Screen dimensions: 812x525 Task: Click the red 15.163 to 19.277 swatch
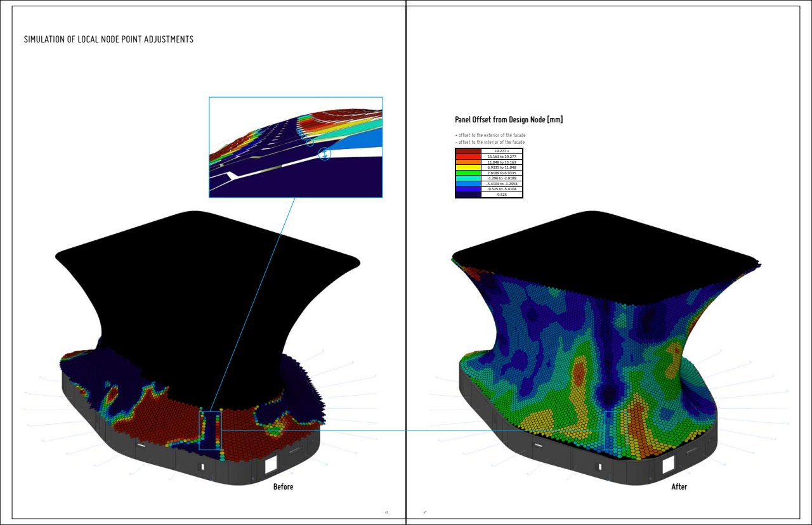(x=468, y=157)
